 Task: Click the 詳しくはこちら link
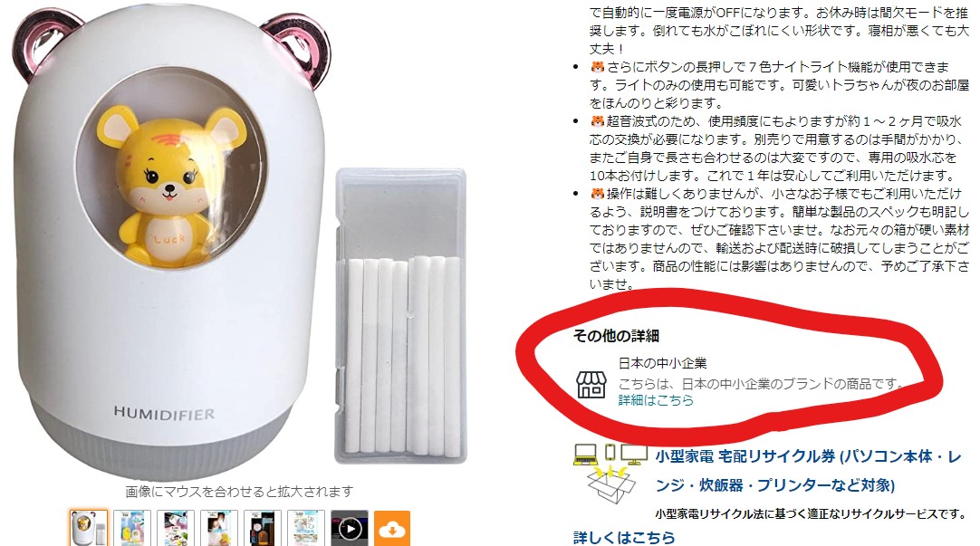click(x=624, y=537)
